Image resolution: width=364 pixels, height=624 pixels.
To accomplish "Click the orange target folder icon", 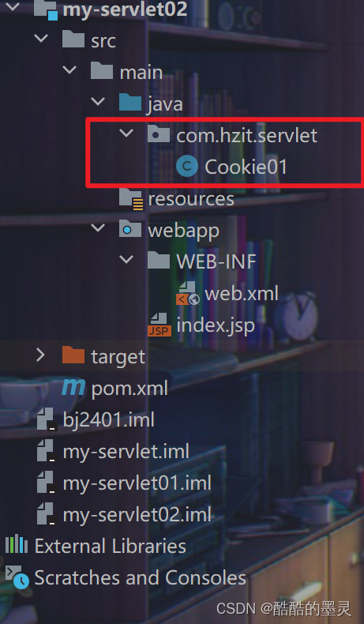I will [73, 355].
